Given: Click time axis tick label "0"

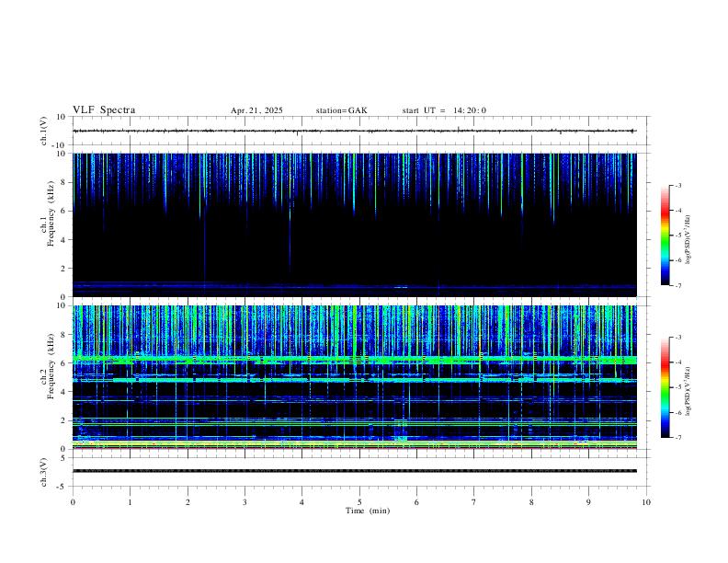Looking at the screenshot, I should click(73, 502).
